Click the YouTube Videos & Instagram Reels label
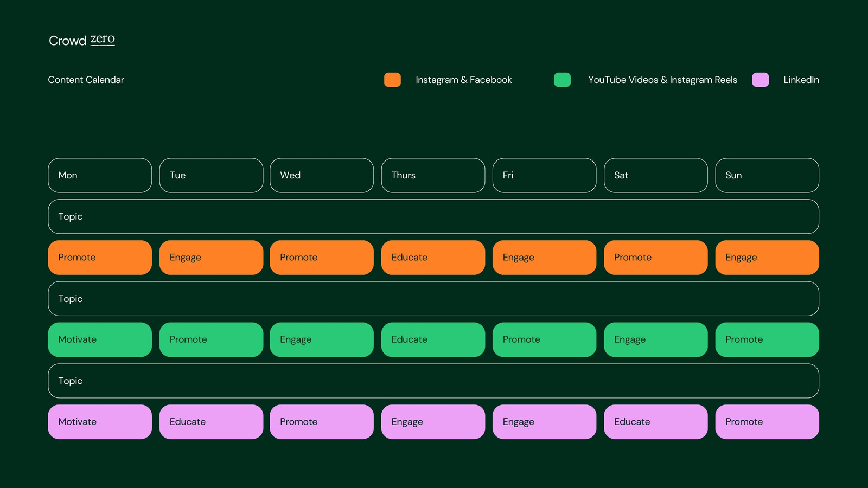The width and height of the screenshot is (868, 488). click(662, 80)
